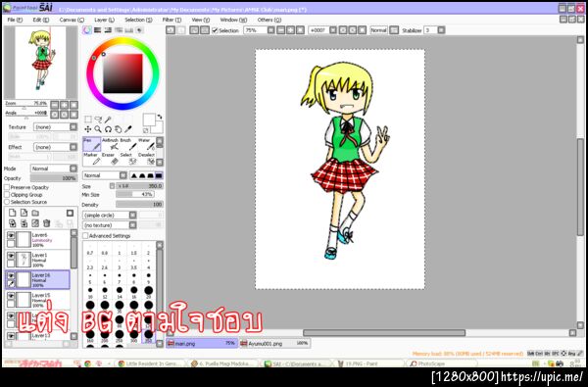588x387 pixels.
Task: Select the Eraser tool
Action: coord(110,159)
